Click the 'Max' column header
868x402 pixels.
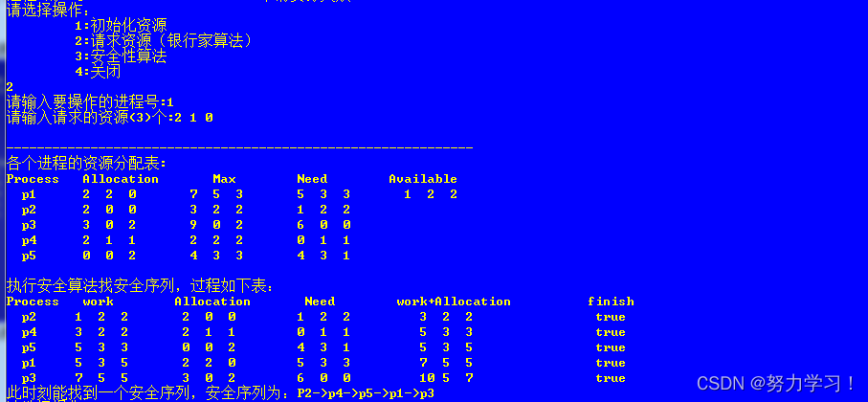[x=224, y=179]
